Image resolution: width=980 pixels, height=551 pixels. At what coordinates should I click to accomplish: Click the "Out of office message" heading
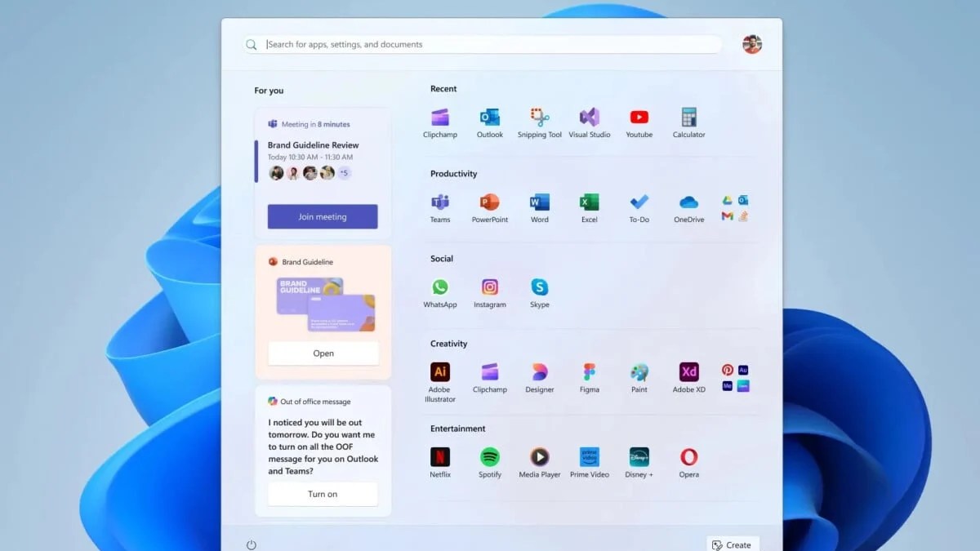(x=315, y=402)
